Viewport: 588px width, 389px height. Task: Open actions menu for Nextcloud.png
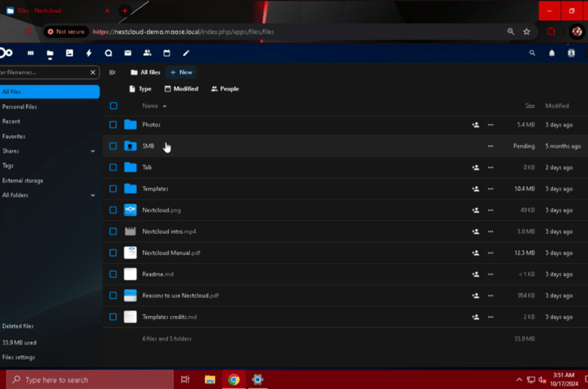pyautogui.click(x=491, y=210)
